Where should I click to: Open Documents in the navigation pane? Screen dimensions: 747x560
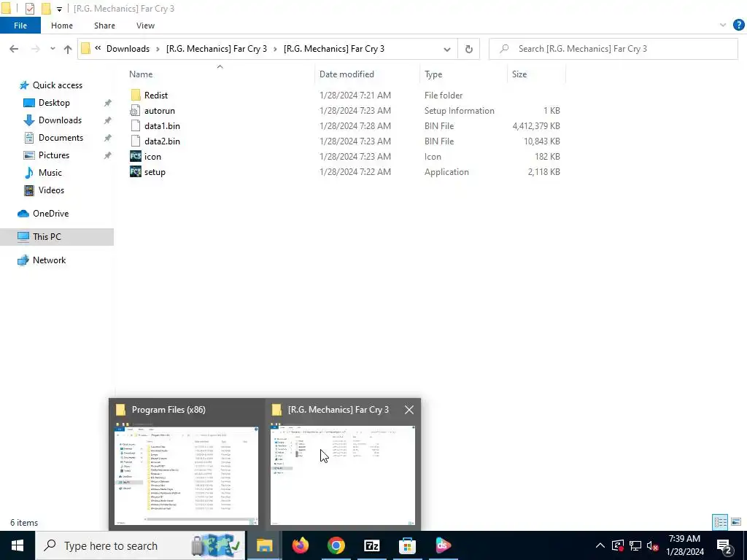61,138
